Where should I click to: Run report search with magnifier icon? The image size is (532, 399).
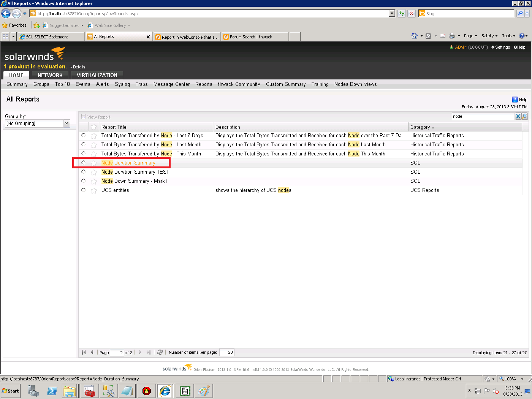(524, 116)
